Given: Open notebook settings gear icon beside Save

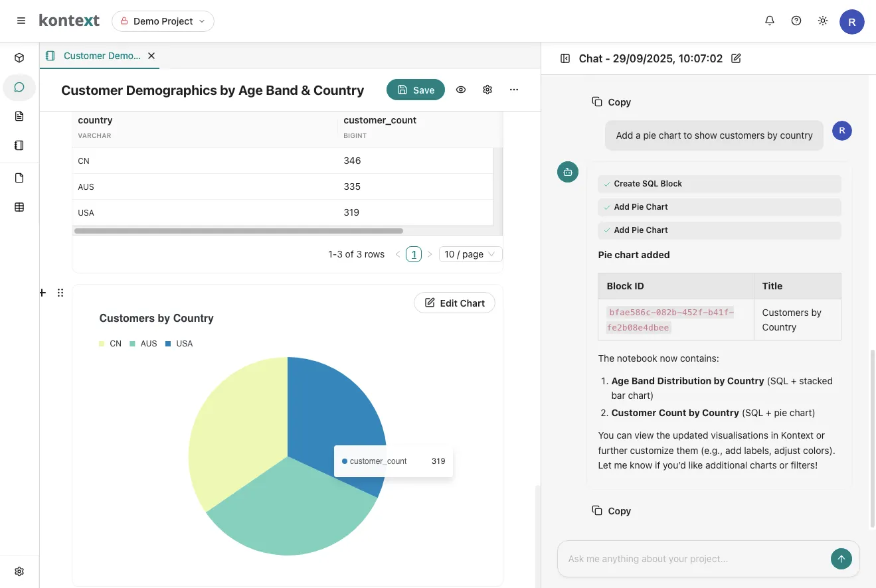Looking at the screenshot, I should pos(487,90).
